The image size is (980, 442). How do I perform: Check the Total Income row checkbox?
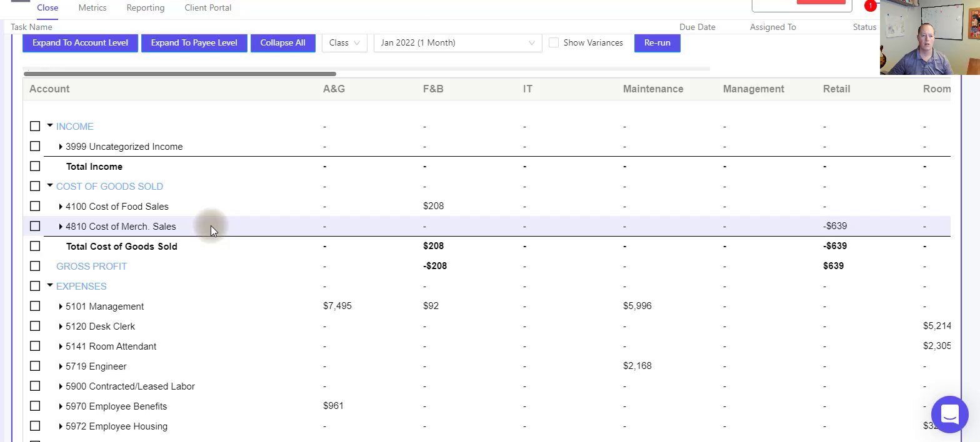tap(35, 167)
